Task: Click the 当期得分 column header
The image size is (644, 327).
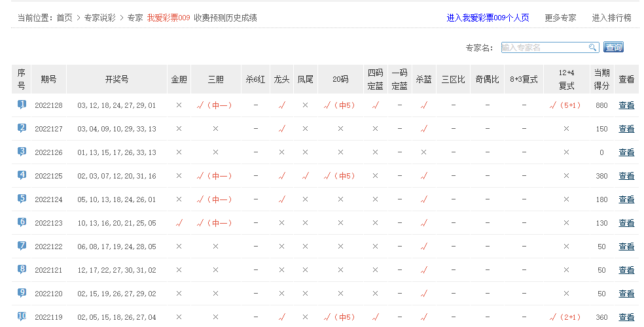Action: click(601, 79)
